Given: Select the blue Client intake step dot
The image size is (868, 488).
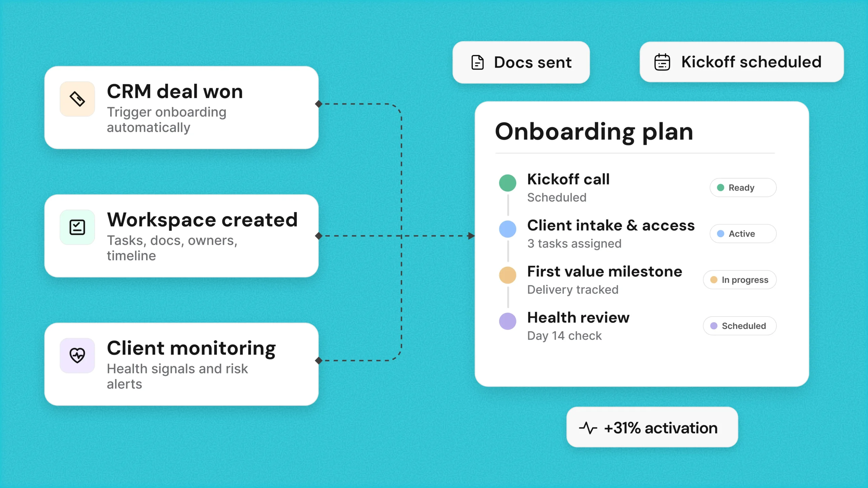Looking at the screenshot, I should coord(508,229).
